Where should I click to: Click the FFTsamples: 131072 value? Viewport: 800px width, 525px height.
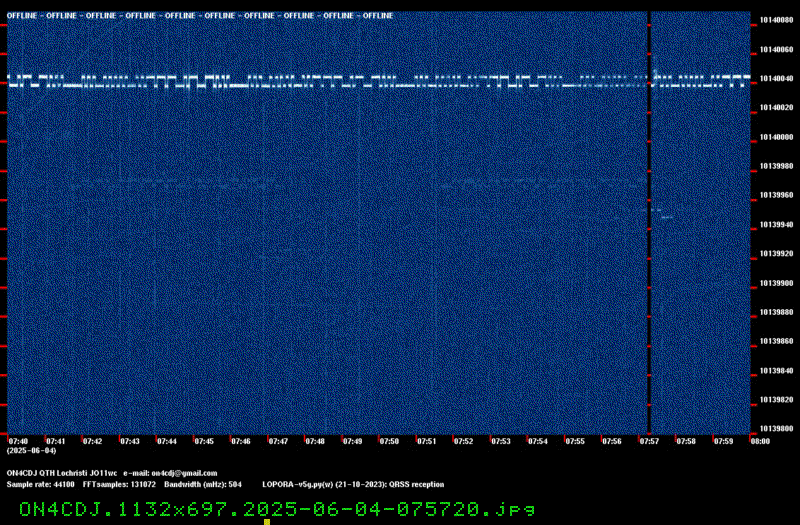tap(119, 485)
